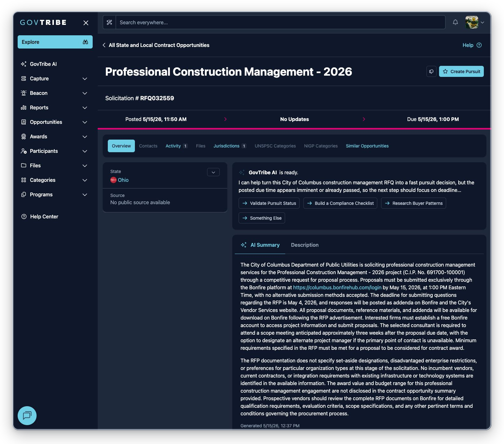The height and width of the screenshot is (444, 504).
Task: Expand the Files menu chevron
Action: click(85, 165)
